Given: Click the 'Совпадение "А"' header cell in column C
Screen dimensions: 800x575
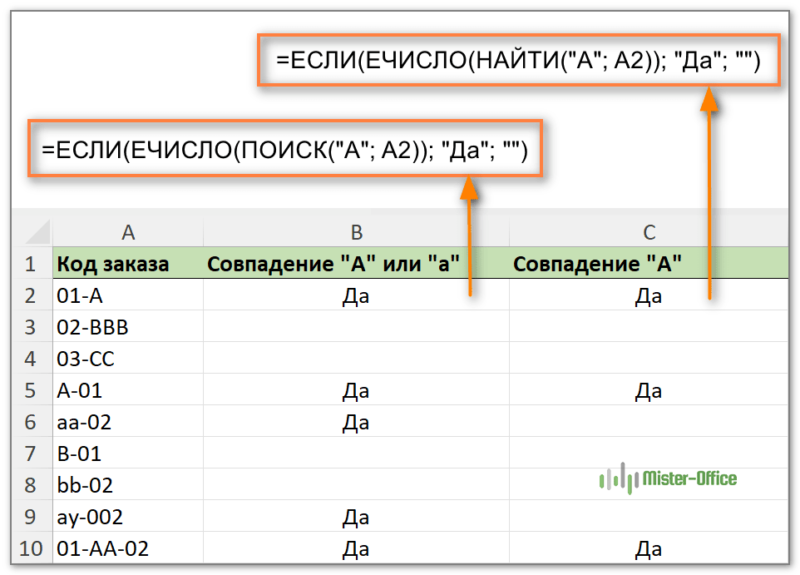Looking at the screenshot, I should (649, 265).
